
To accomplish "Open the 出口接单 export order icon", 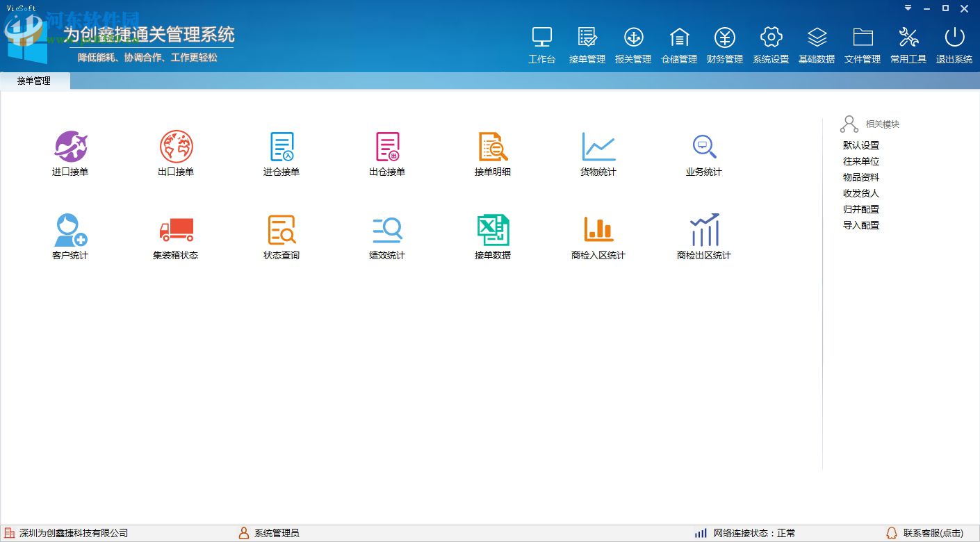I will point(176,146).
